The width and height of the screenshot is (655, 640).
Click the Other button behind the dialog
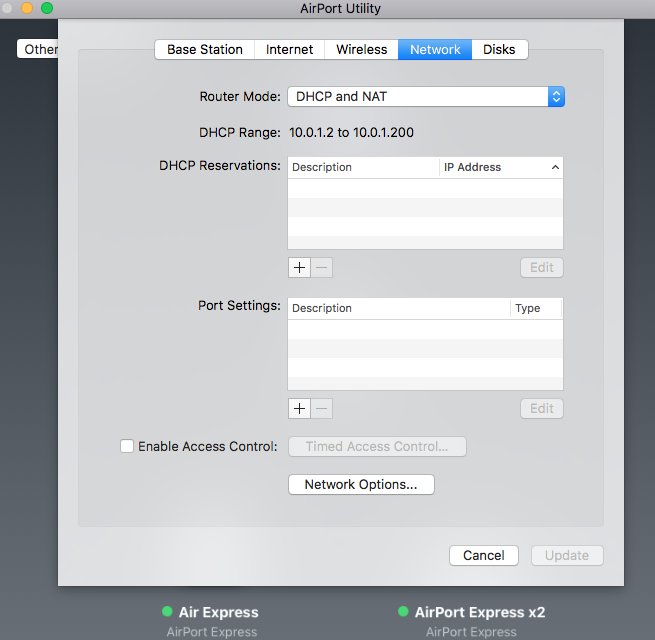click(38, 49)
